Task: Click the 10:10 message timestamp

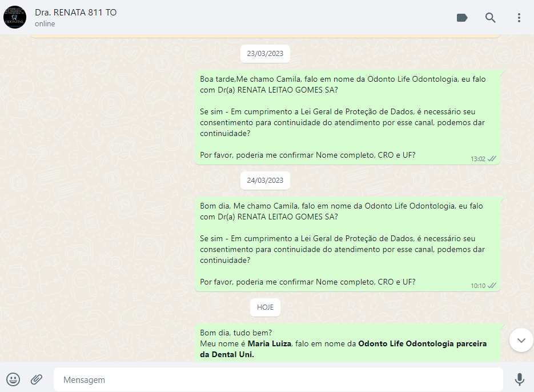Action: point(478,286)
